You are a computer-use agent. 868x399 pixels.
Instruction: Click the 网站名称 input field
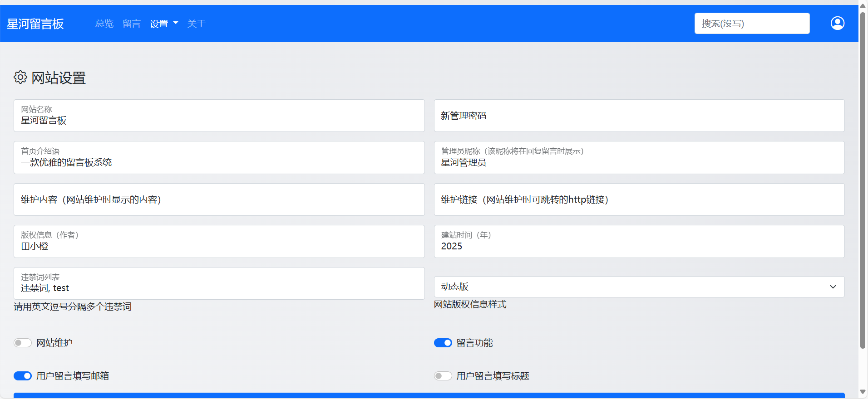[x=219, y=116]
